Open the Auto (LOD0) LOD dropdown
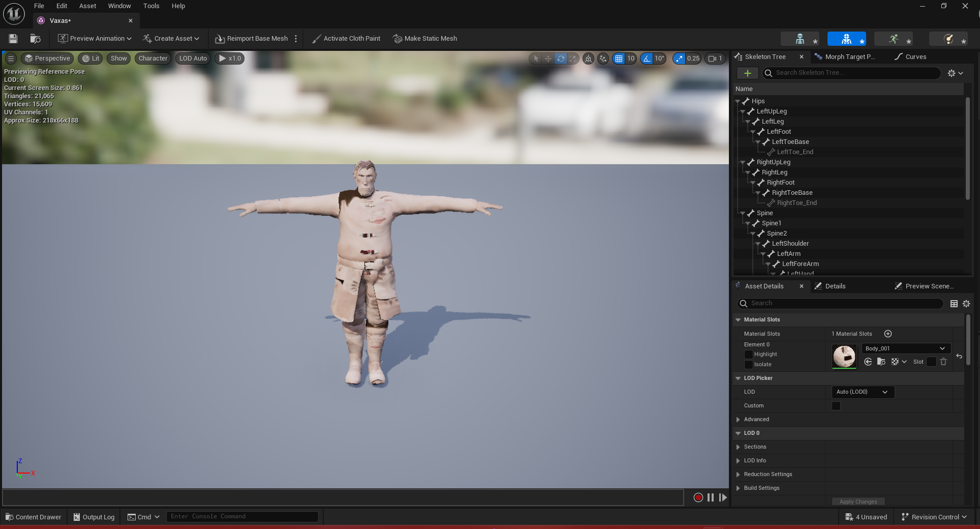Screen dimensions: 980x529 point(862,392)
